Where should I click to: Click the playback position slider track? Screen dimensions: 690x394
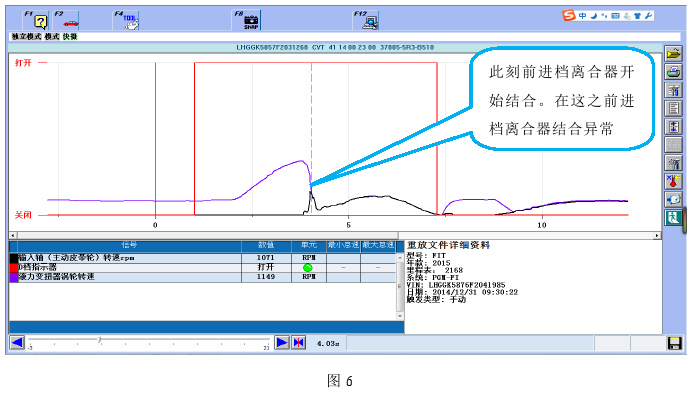[x=149, y=340]
